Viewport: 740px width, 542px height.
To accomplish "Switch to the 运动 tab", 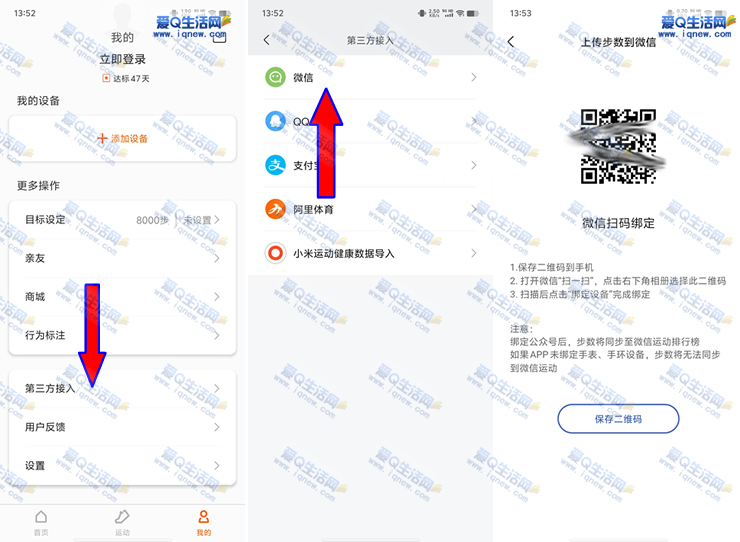I will pos(122,523).
